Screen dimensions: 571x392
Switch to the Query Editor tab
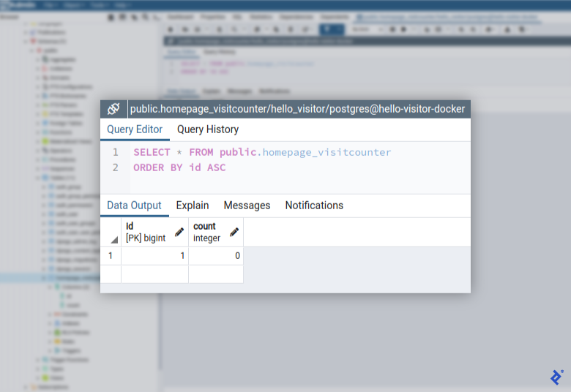(135, 129)
